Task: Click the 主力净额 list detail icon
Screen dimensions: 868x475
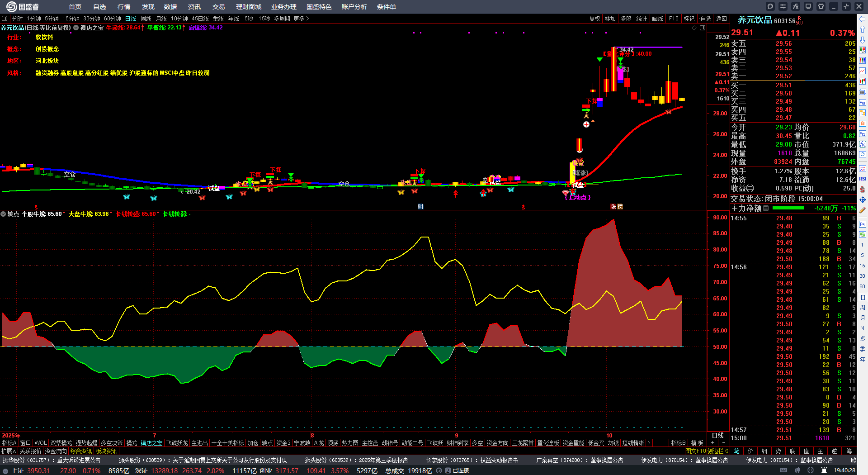Action: tap(766, 208)
